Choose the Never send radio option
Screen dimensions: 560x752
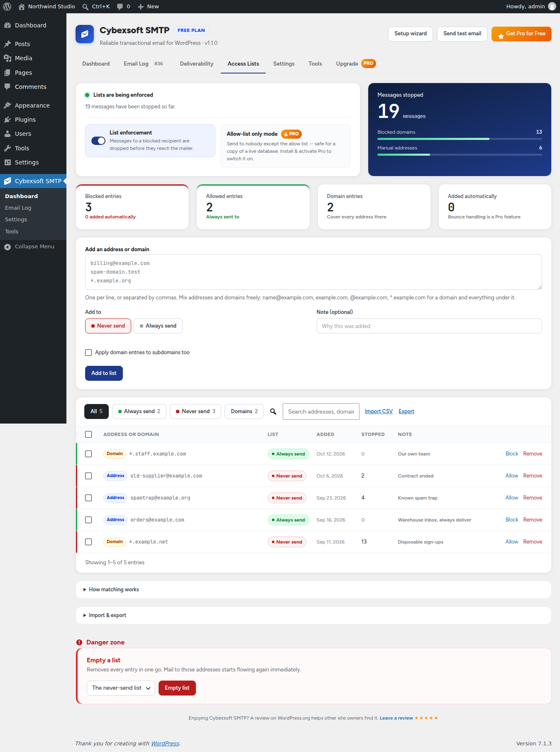coord(108,326)
